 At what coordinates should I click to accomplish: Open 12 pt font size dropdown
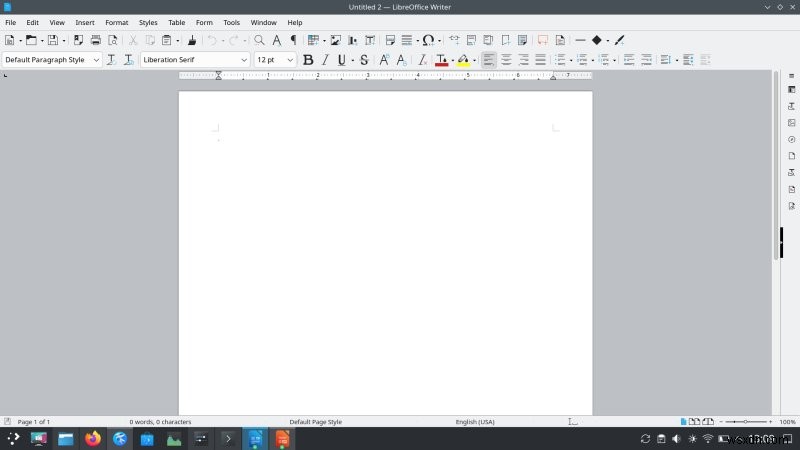290,60
